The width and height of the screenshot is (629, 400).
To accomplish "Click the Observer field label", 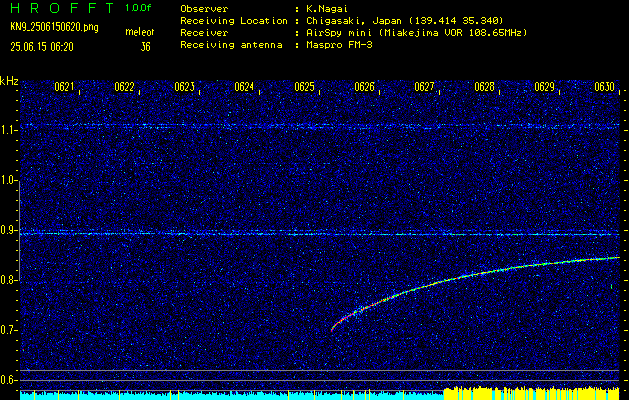I will tap(204, 9).
